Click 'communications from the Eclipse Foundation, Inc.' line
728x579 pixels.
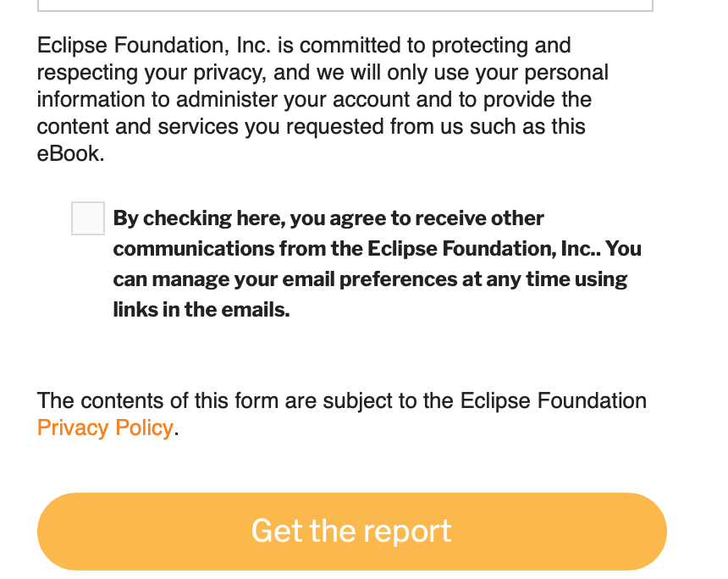[x=377, y=249]
